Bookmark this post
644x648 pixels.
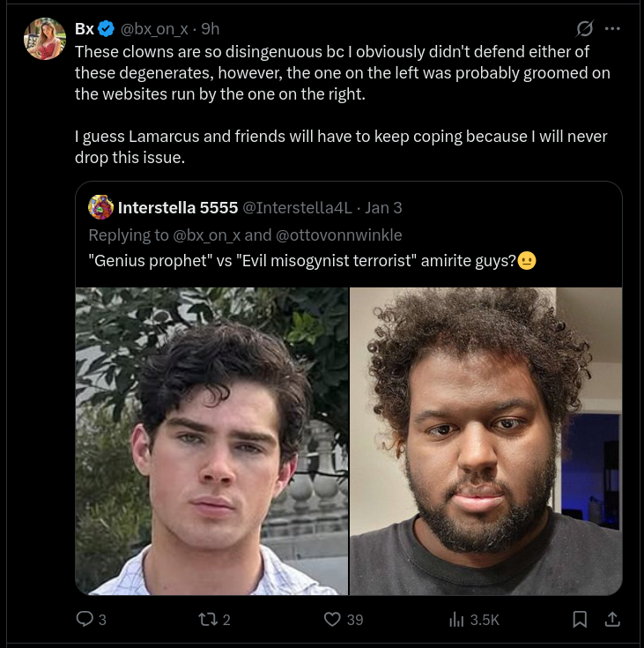tap(580, 619)
